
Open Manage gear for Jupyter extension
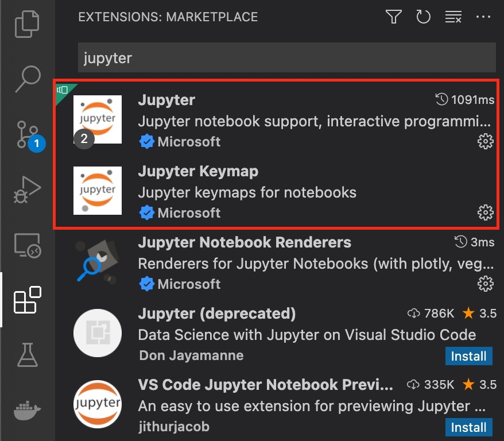click(x=486, y=141)
